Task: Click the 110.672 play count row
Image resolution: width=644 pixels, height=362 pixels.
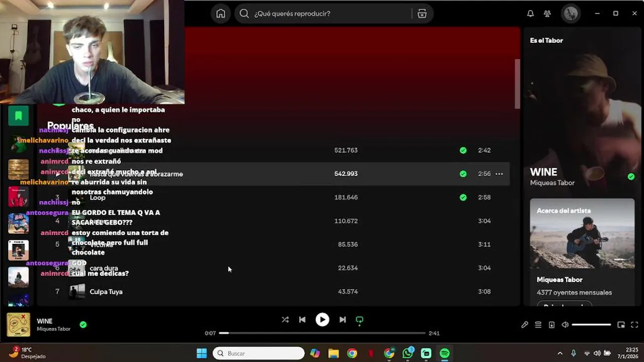Action: point(346,221)
